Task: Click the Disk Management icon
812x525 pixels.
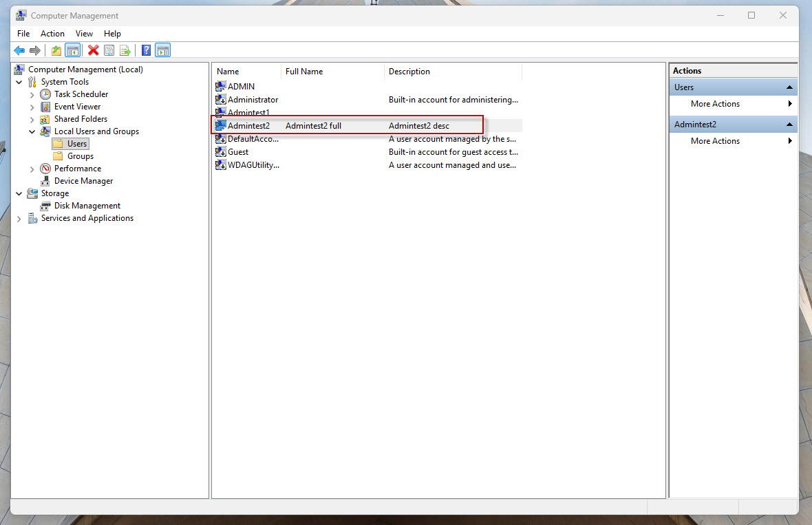Action: (45, 206)
